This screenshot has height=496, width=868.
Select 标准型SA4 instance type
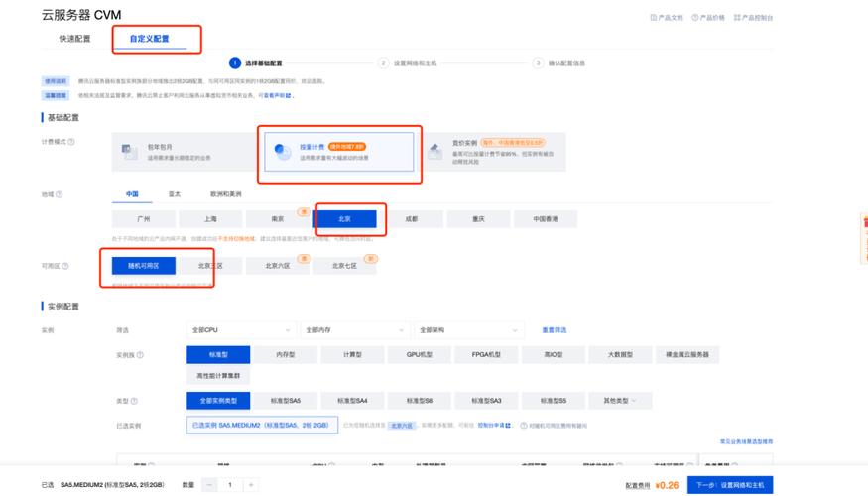[x=352, y=401]
